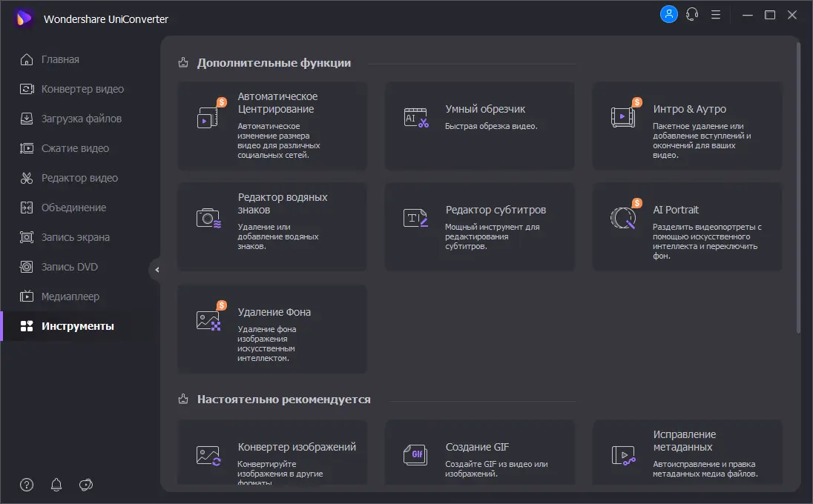Launch Редактор субтитров subtitle editor
This screenshot has width=813, height=504.
point(479,226)
